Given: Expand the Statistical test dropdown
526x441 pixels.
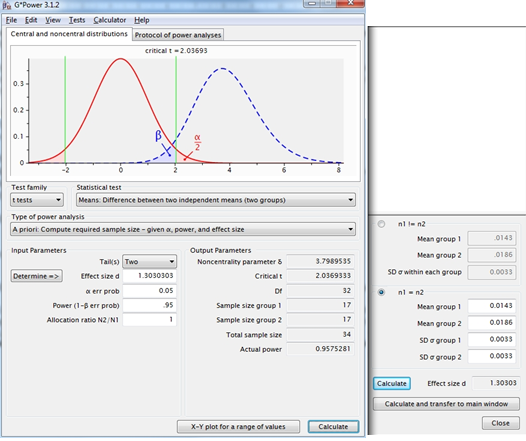Looking at the screenshot, I should coord(216,200).
